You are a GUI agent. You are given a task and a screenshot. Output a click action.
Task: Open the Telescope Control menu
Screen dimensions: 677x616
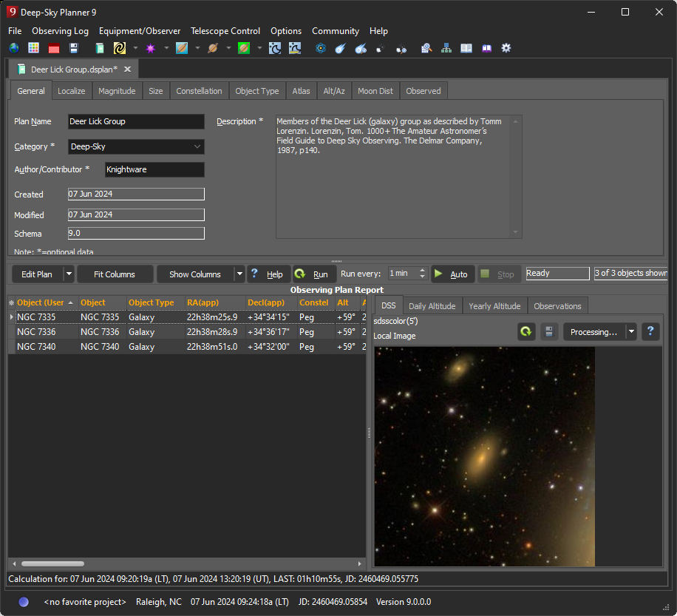coord(225,31)
